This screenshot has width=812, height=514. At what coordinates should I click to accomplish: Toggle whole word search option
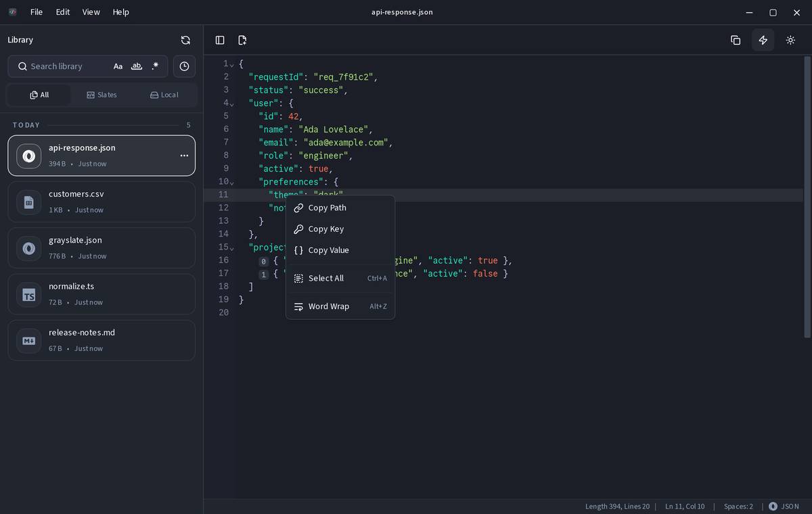[137, 66]
